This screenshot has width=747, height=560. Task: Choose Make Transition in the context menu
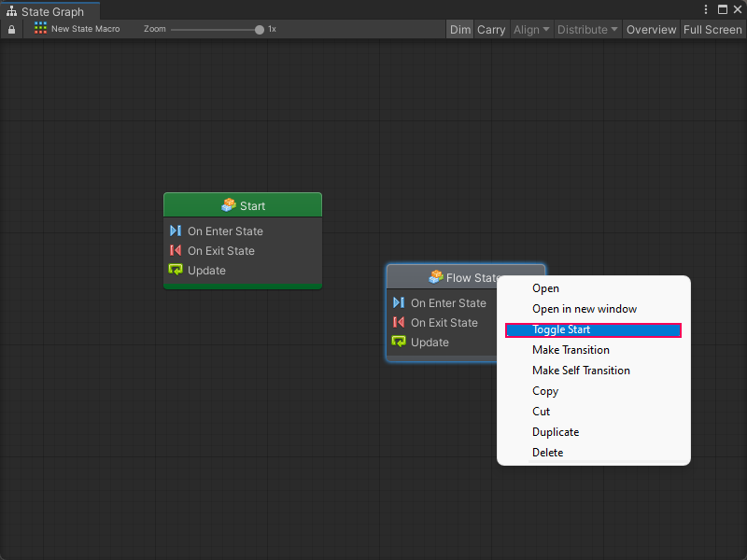click(571, 350)
